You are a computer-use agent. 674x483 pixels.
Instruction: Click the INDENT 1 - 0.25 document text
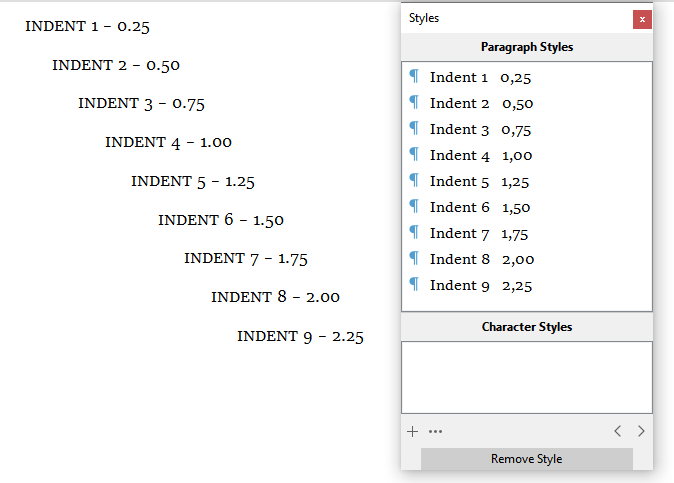(x=87, y=26)
